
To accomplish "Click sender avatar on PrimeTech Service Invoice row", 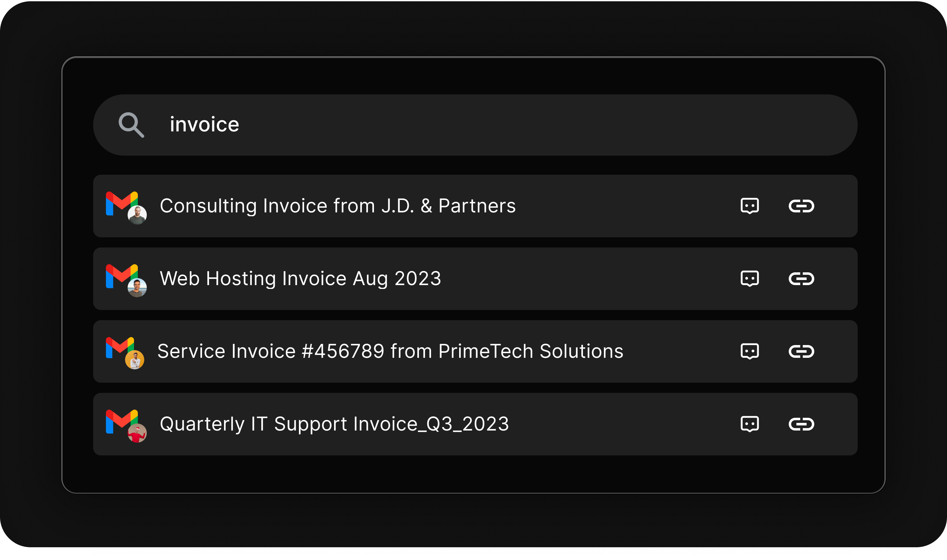I will (x=135, y=360).
